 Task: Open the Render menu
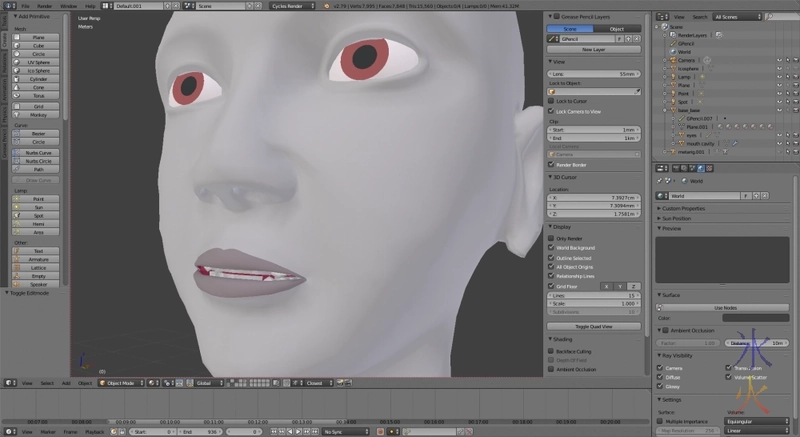43,6
